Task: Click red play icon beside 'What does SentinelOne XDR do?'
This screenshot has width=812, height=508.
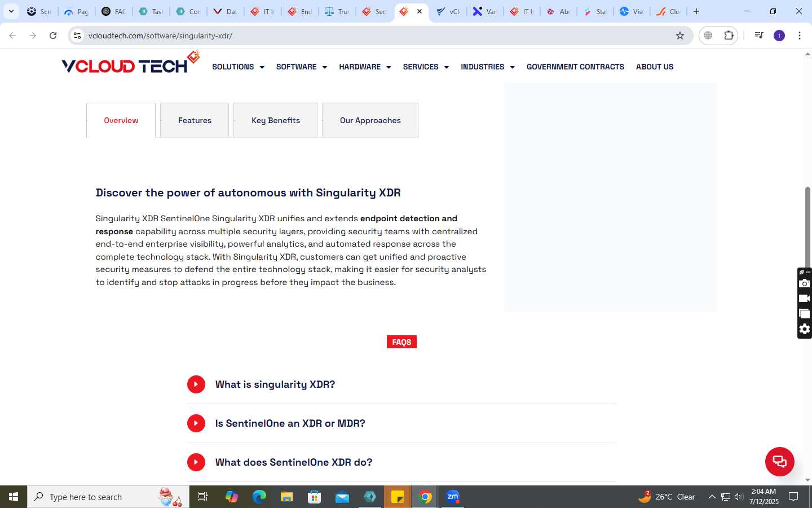Action: pyautogui.click(x=196, y=462)
